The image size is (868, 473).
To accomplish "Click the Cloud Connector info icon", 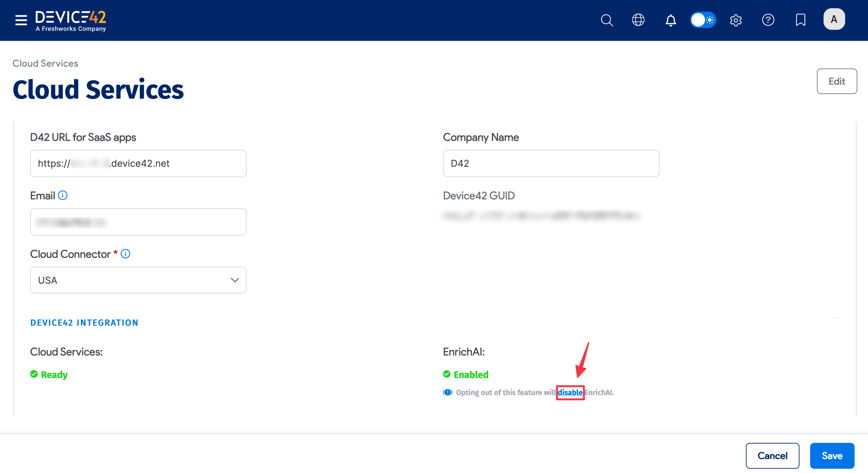I will tap(125, 254).
